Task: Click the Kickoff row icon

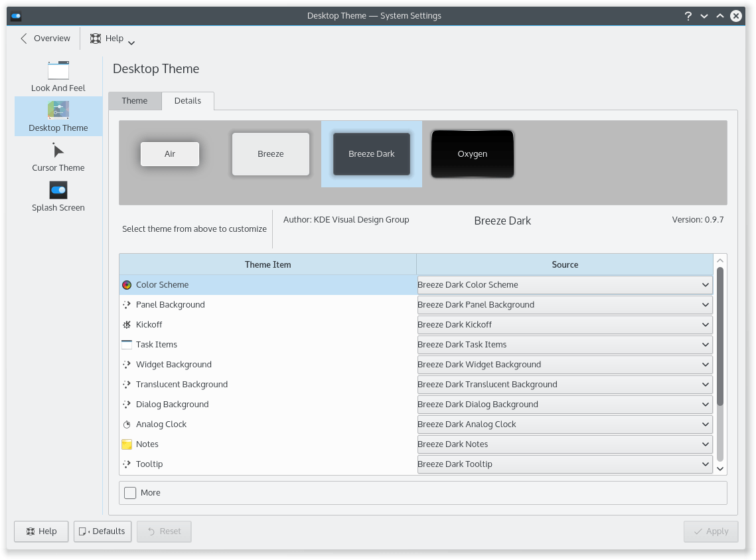Action: pos(127,325)
